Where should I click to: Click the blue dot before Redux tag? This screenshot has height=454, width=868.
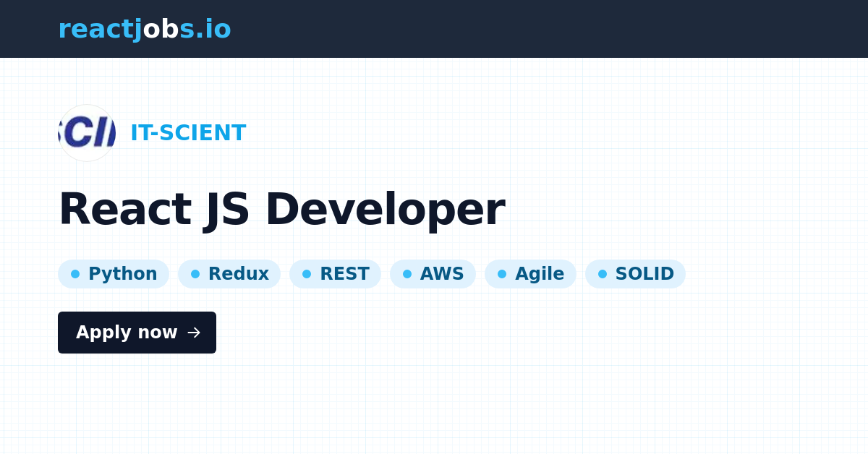[x=195, y=273]
